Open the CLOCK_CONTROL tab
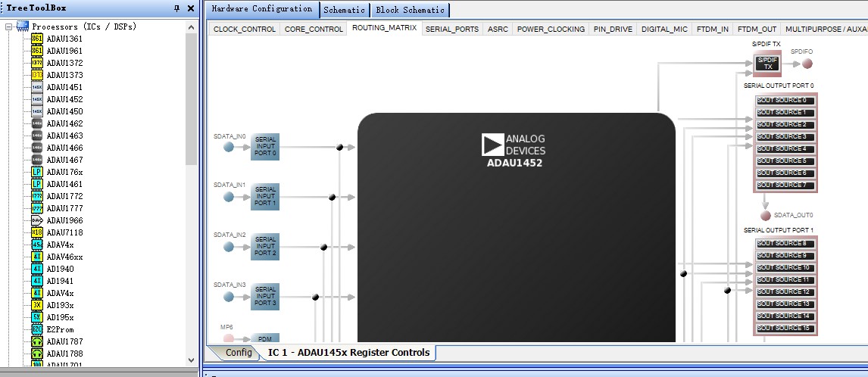868x377 pixels. pos(245,29)
